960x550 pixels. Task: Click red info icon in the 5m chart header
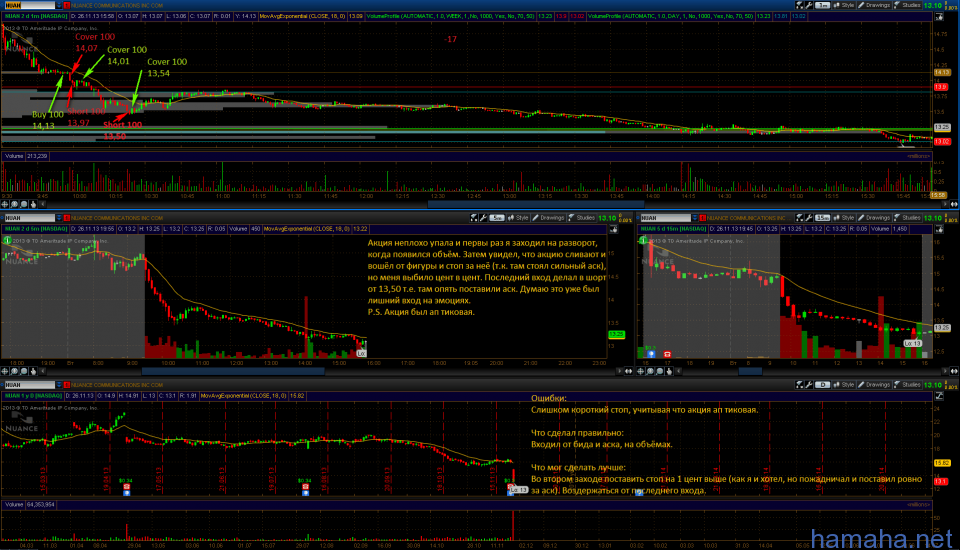[x=67, y=218]
